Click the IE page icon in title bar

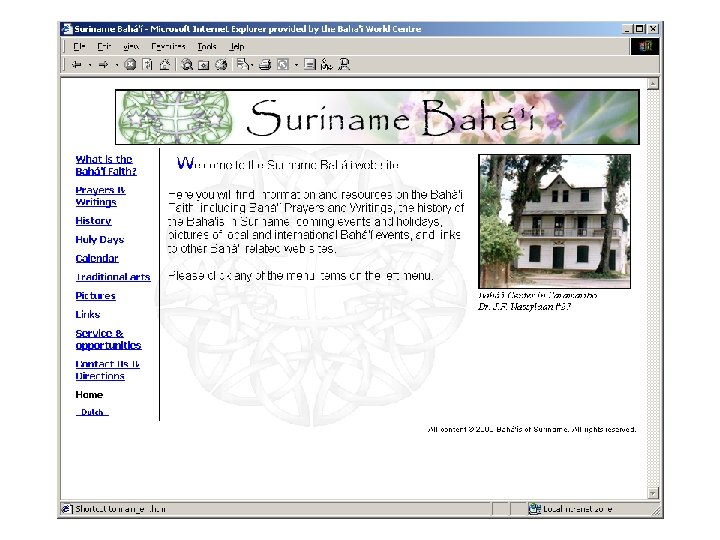tap(67, 29)
